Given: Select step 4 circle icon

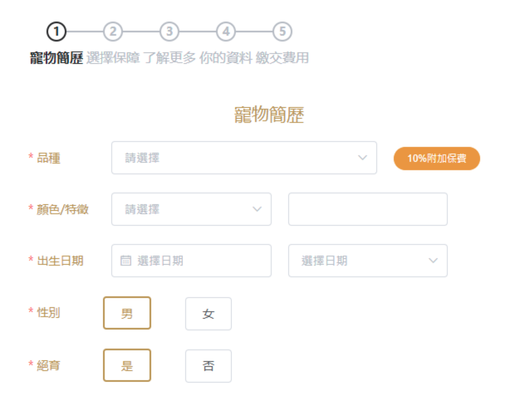Looking at the screenshot, I should point(226,32).
